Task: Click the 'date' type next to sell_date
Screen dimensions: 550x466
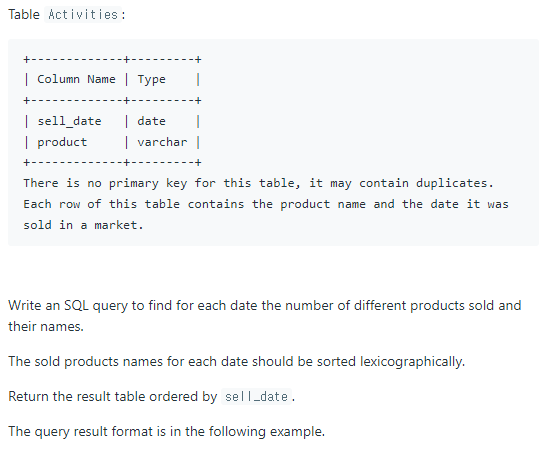Action: tap(151, 121)
